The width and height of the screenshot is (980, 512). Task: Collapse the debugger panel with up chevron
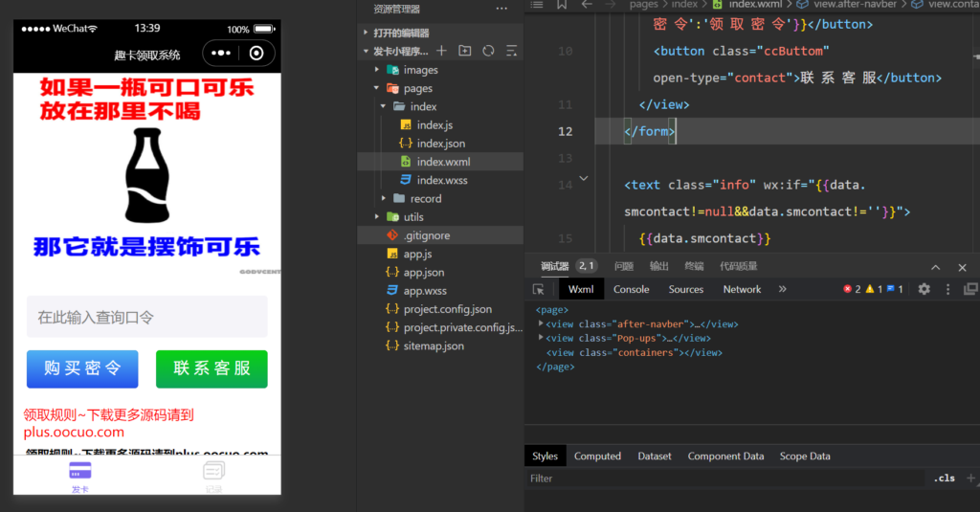coord(936,267)
